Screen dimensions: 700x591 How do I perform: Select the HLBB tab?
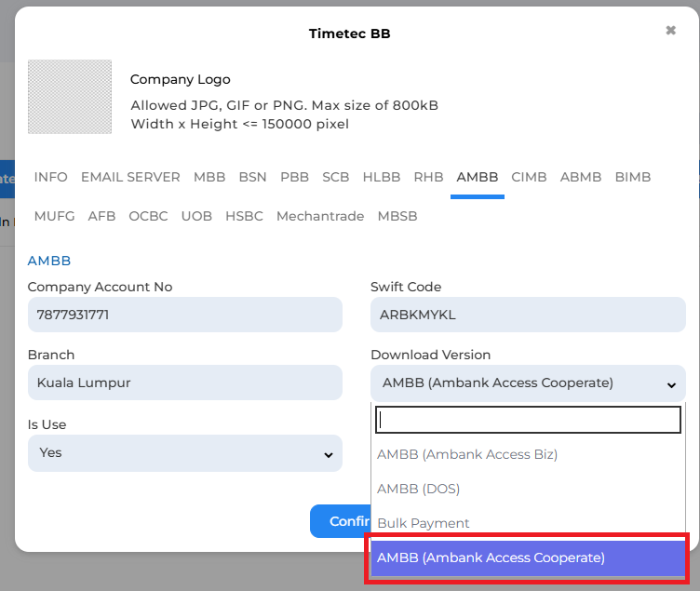pos(382,177)
